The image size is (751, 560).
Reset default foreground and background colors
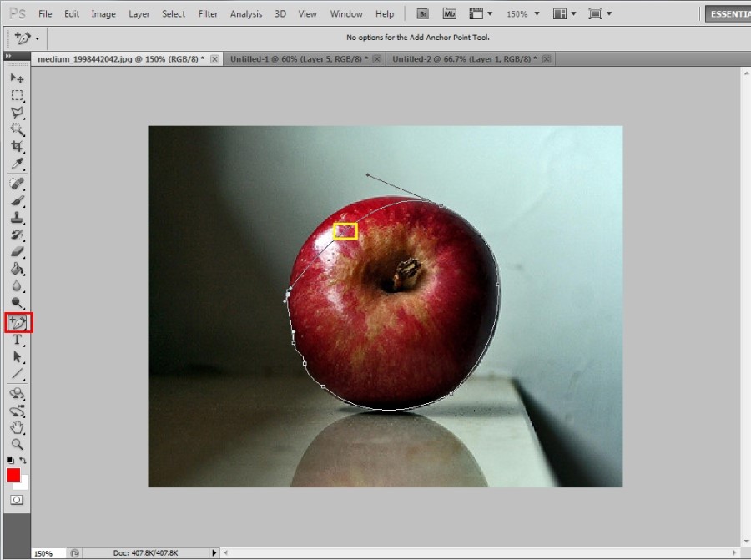click(10, 460)
